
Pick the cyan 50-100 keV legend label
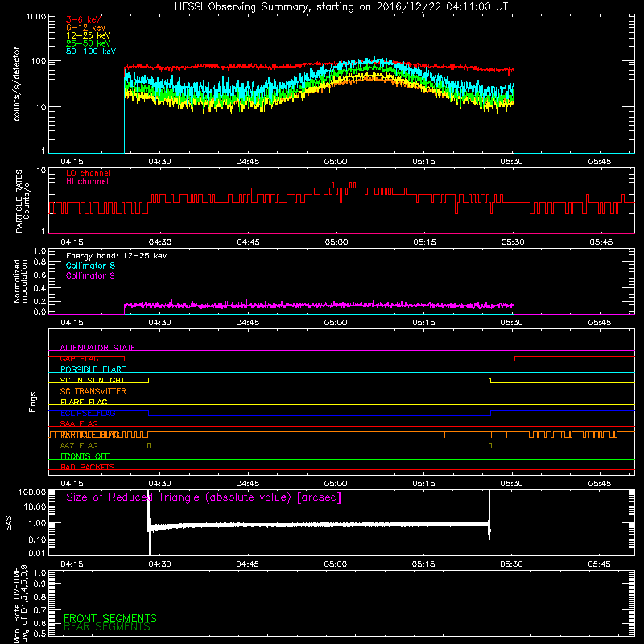pyautogui.click(x=91, y=52)
